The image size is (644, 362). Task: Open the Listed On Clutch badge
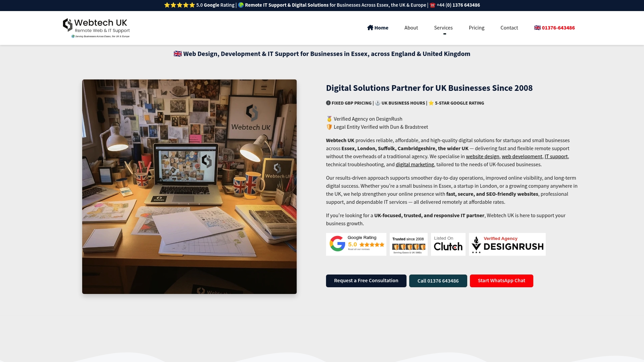coord(448,244)
